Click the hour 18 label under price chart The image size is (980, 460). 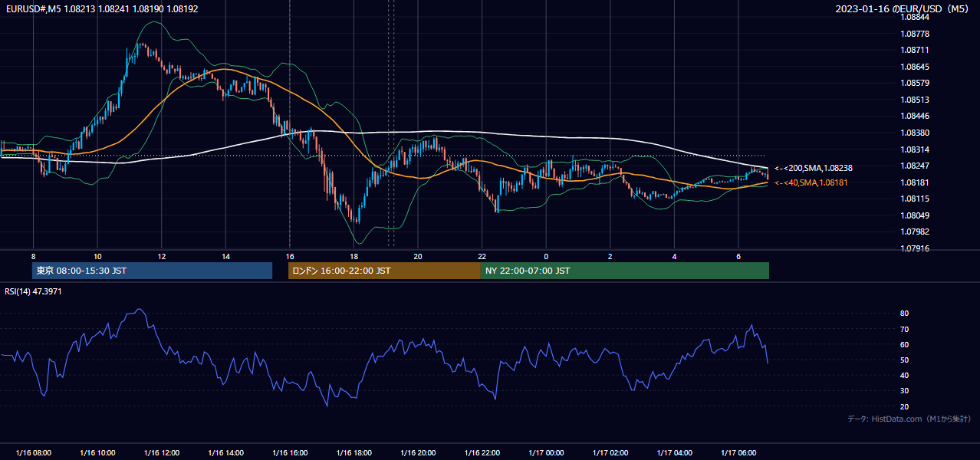coord(354,256)
